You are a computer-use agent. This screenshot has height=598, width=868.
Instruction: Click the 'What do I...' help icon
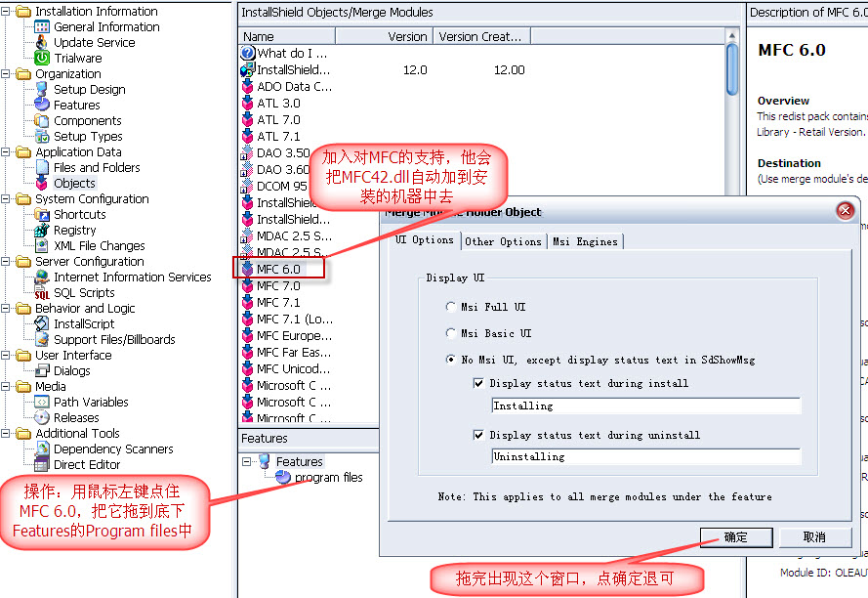(x=247, y=53)
